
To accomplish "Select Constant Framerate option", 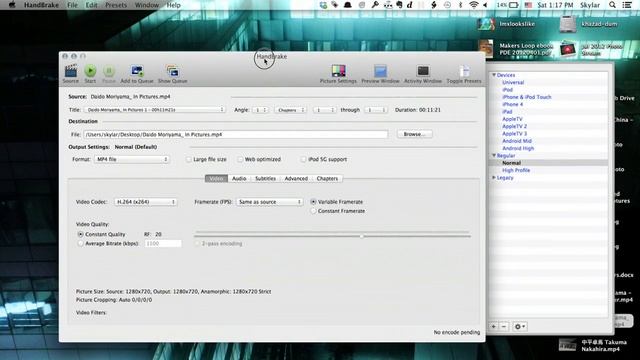I will tap(313, 211).
